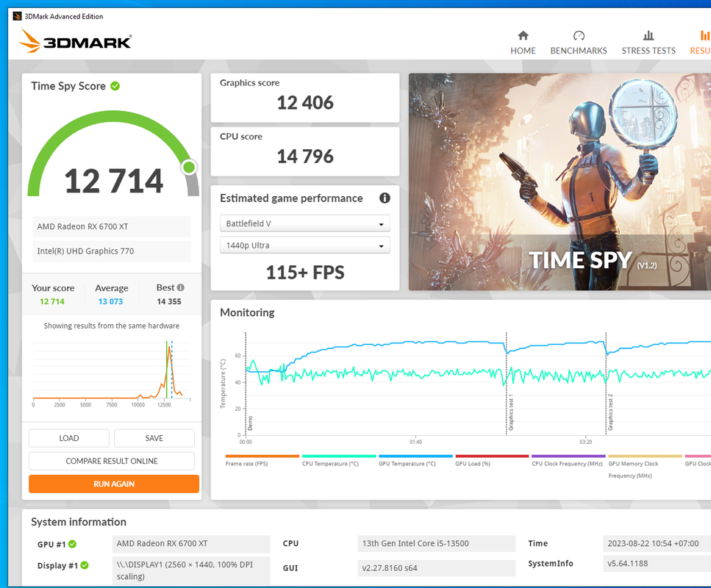
Task: Open the Results tab icon
Action: [x=704, y=35]
